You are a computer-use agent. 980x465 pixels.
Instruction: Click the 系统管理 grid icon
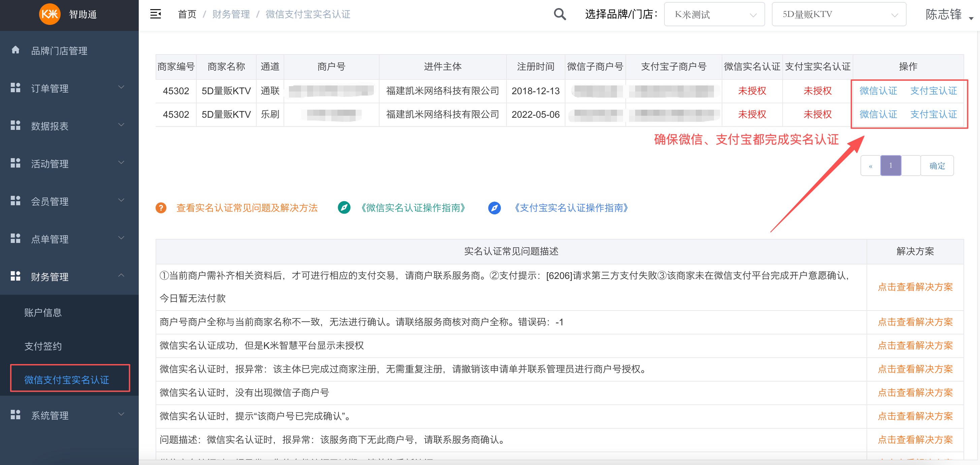pyautogui.click(x=15, y=415)
